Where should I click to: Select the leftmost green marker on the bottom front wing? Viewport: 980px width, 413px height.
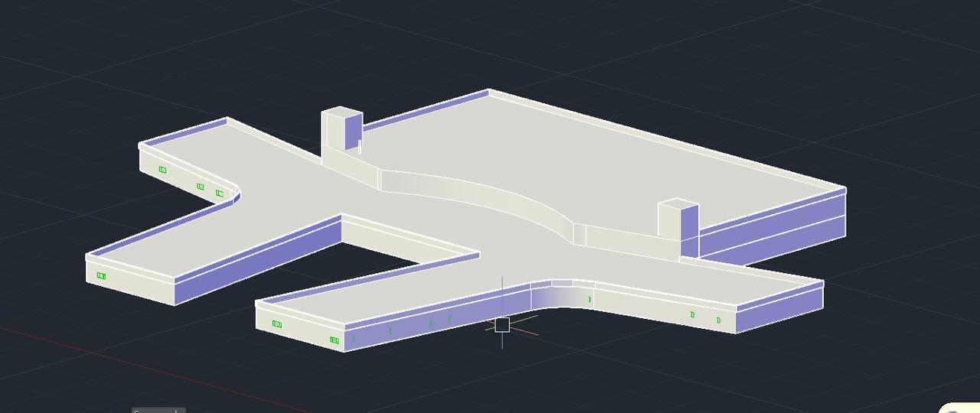277,324
